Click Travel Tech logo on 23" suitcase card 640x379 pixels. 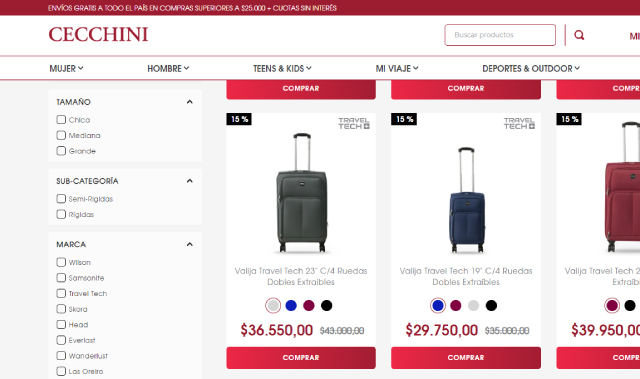[x=354, y=123]
